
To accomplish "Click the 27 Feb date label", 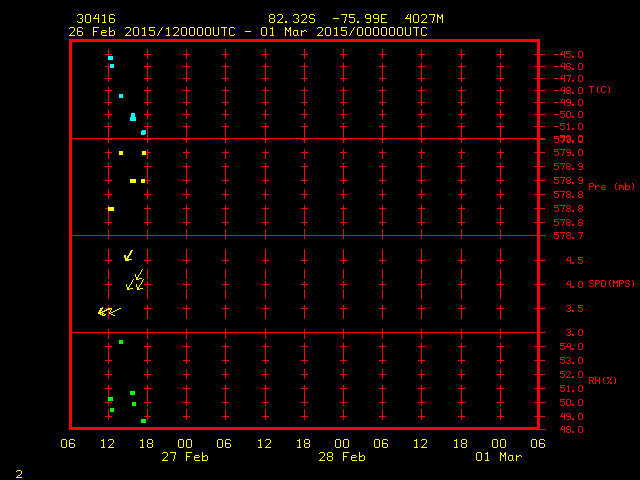I will pos(185,457).
